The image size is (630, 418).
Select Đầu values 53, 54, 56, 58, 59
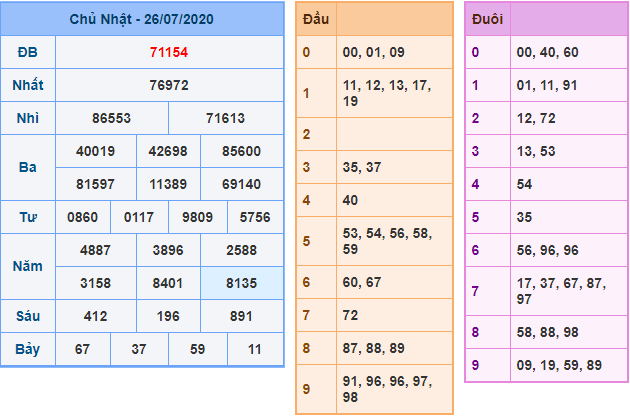pyautogui.click(x=387, y=241)
